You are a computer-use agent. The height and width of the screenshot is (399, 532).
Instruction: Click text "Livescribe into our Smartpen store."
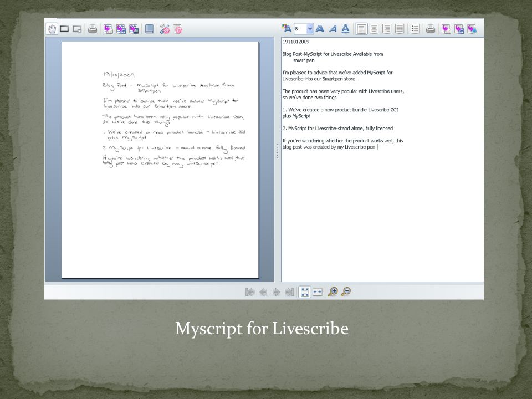pyautogui.click(x=319, y=79)
